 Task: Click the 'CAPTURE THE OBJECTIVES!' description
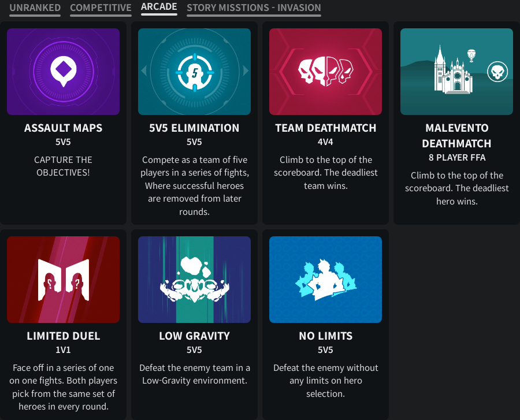pos(64,166)
